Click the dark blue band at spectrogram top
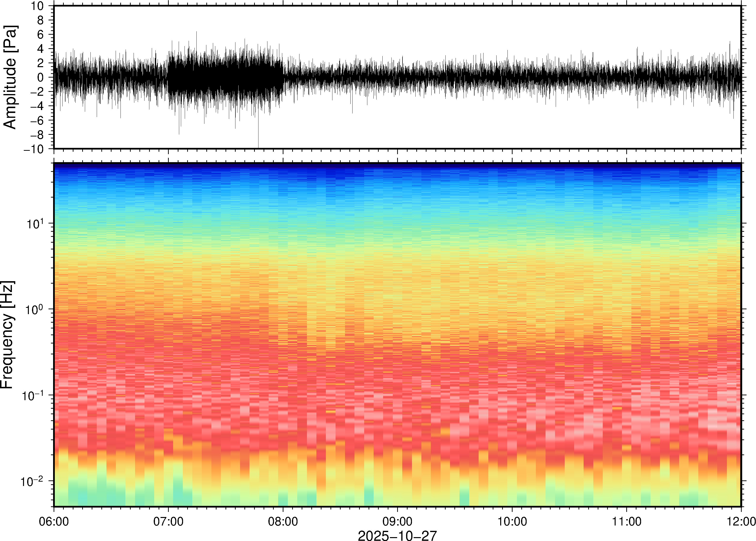Image resolution: width=756 pixels, height=541 pixels. click(x=397, y=166)
